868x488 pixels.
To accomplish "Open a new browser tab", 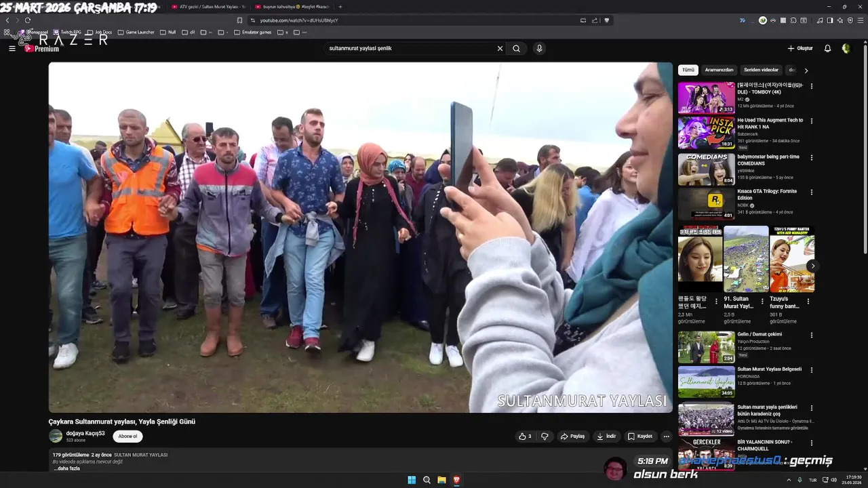I will coord(340,7).
